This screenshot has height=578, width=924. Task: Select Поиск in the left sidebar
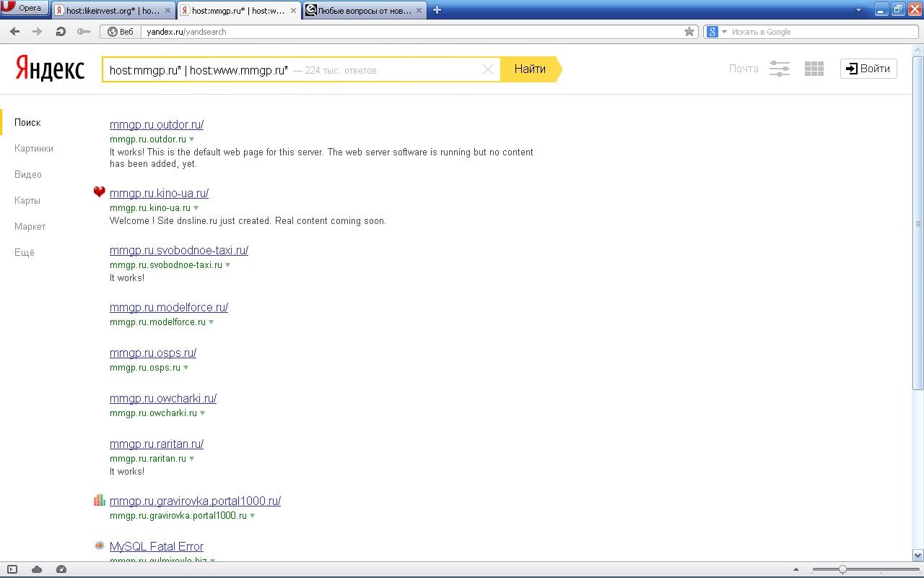tap(27, 123)
